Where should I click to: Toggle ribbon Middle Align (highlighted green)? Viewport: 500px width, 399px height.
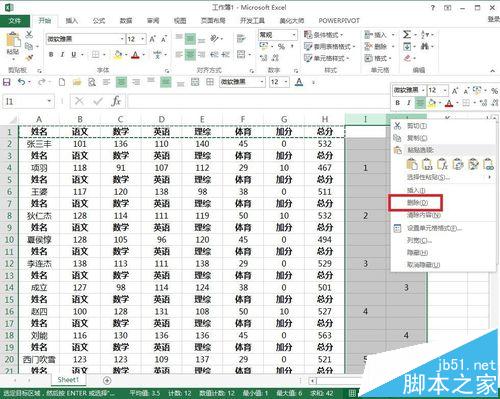click(190, 39)
